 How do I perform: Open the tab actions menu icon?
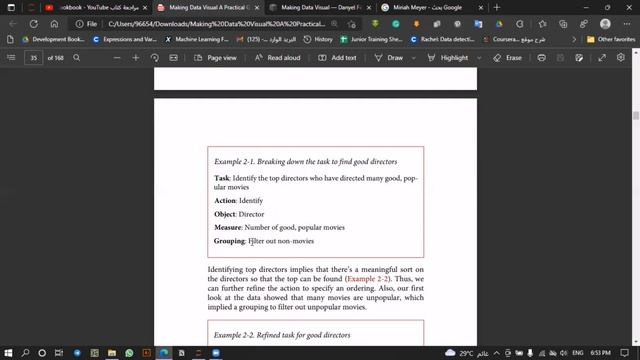(x=11, y=8)
